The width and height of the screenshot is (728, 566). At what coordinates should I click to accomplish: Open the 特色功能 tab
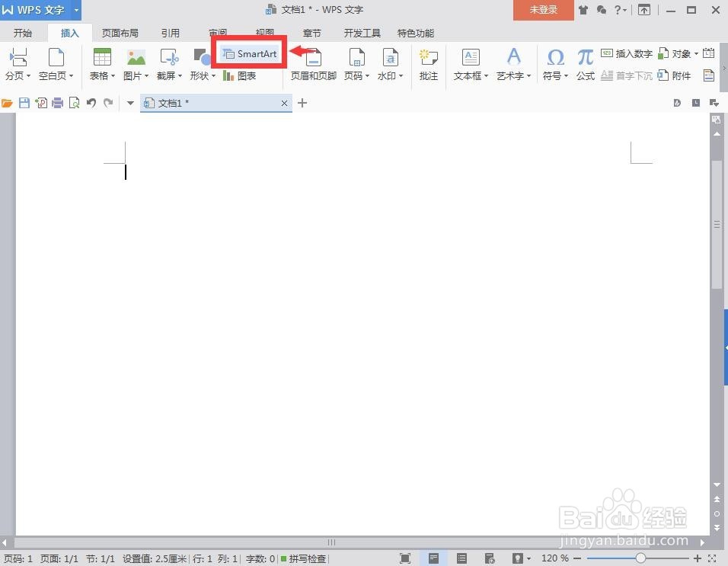click(416, 33)
